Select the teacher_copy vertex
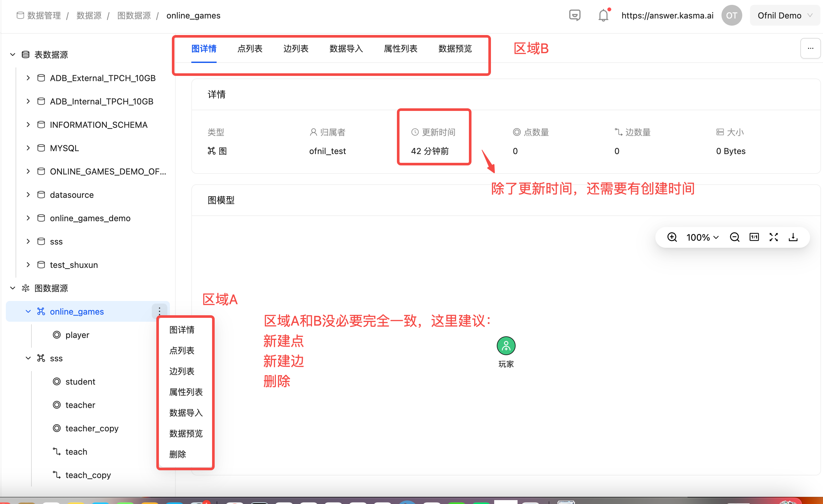Image resolution: width=823 pixels, height=504 pixels. (x=92, y=428)
